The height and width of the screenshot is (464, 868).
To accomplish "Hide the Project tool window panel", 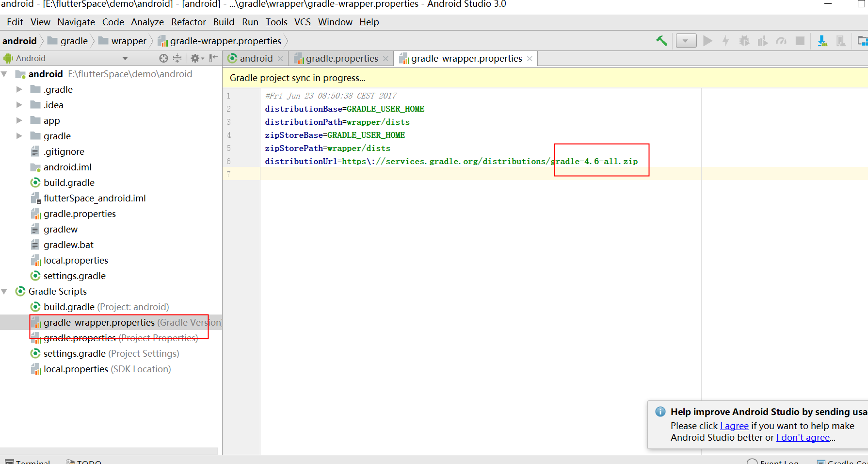I will [x=213, y=58].
